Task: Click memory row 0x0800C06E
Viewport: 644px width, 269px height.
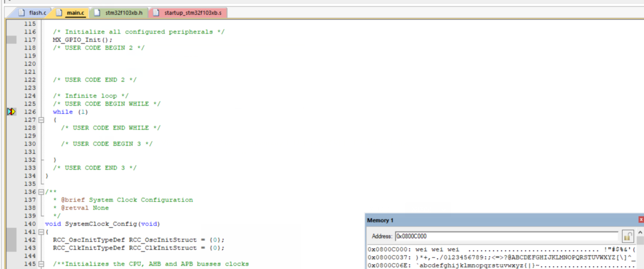Action: click(502, 265)
